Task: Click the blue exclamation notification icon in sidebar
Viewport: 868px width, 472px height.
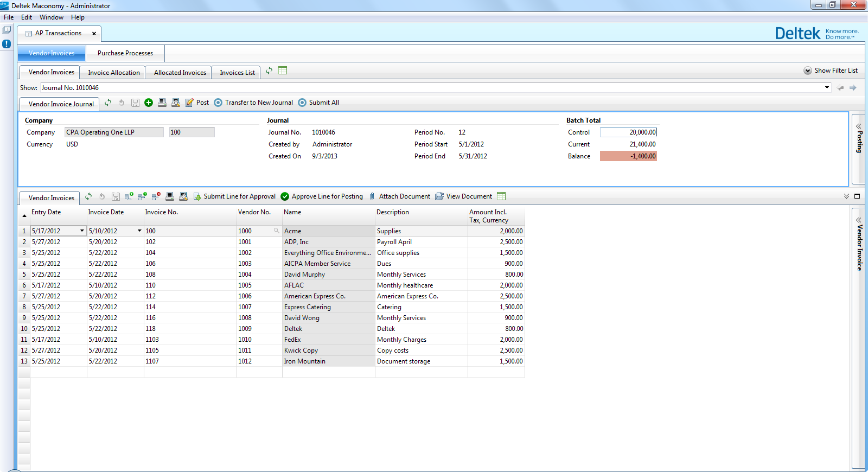Action: (x=7, y=44)
